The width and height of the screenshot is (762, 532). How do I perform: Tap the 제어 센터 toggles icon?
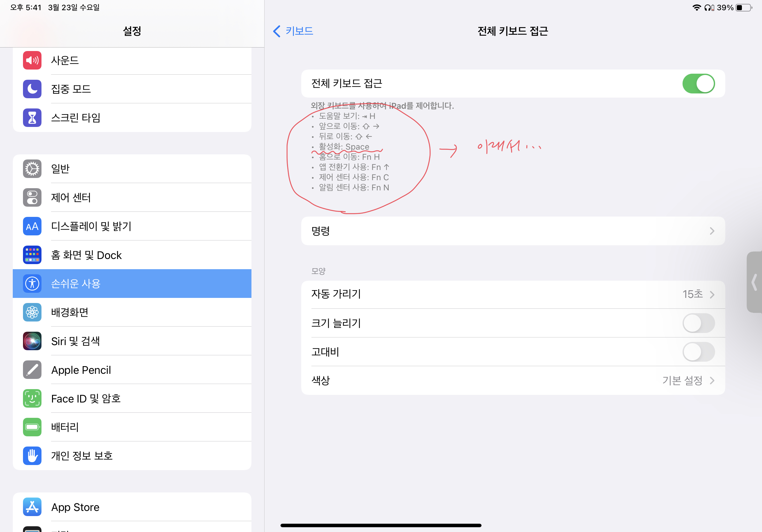(x=32, y=198)
